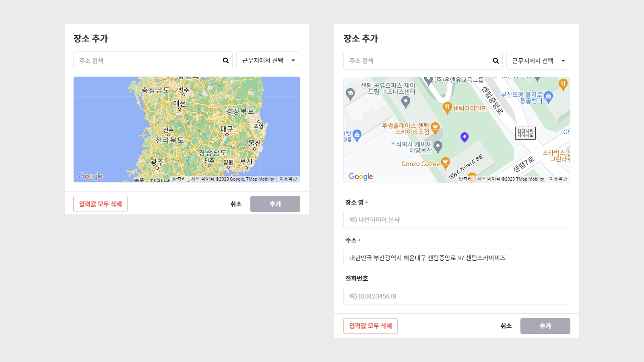
Task: Click the 전화번호 input field
Action: tap(456, 296)
